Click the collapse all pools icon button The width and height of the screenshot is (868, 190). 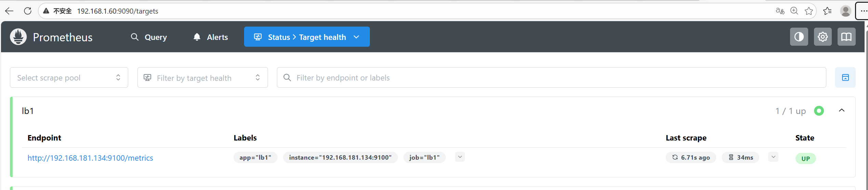(845, 77)
